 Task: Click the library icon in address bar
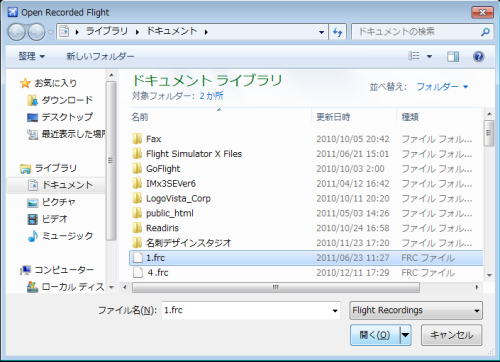(x=64, y=32)
